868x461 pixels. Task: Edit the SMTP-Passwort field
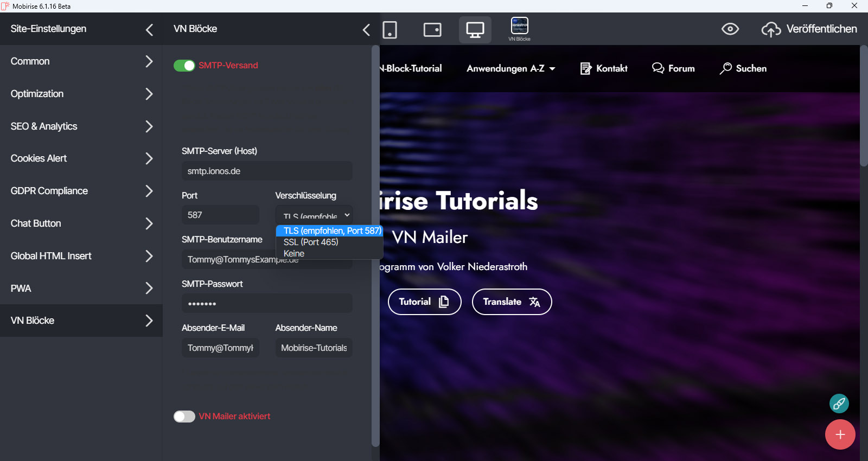267,303
